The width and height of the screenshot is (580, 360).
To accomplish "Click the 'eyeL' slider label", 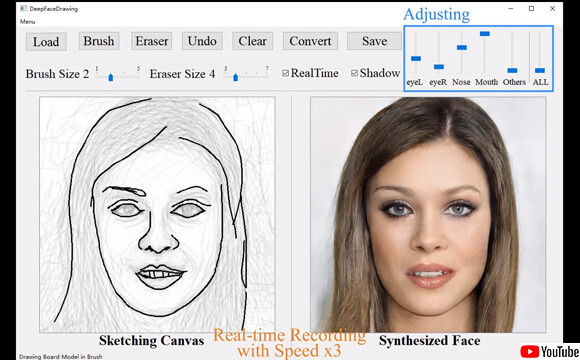I will click(415, 82).
